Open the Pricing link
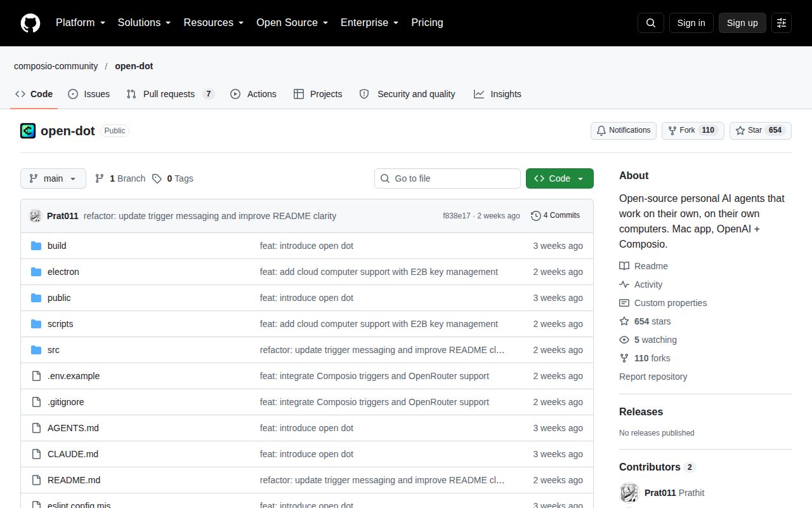The image size is (812, 508). pyautogui.click(x=427, y=22)
